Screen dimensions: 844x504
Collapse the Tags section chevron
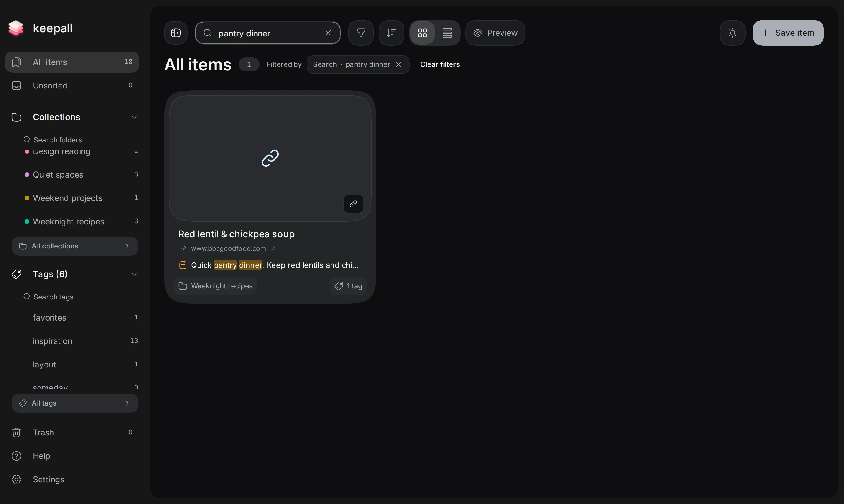(x=134, y=274)
